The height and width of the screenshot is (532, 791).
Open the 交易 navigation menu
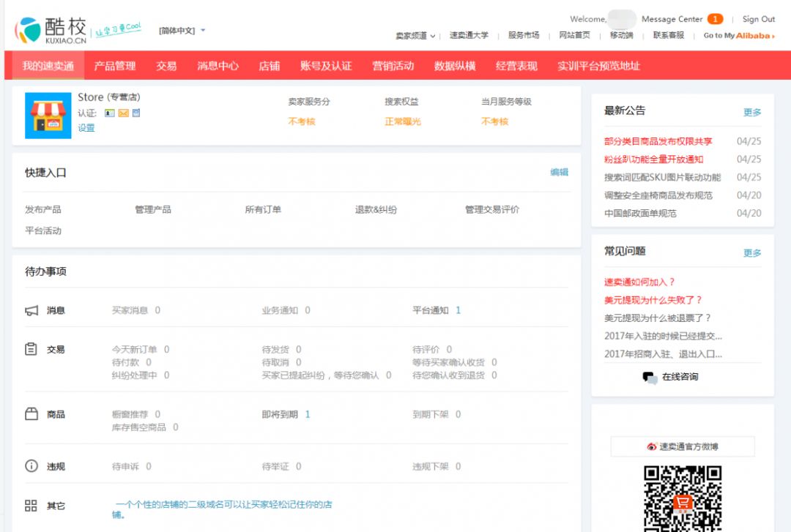pos(166,66)
